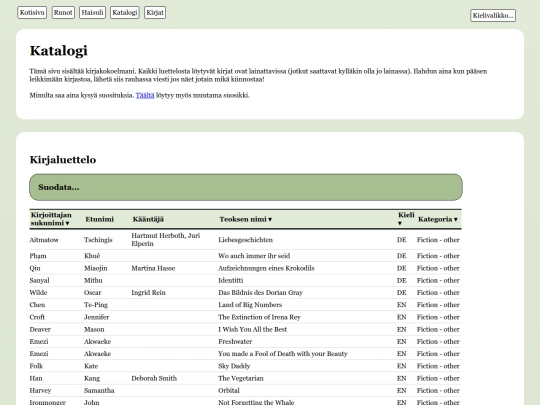Go to the Runot page
Viewport: 540px width, 405px height.
(63, 12)
